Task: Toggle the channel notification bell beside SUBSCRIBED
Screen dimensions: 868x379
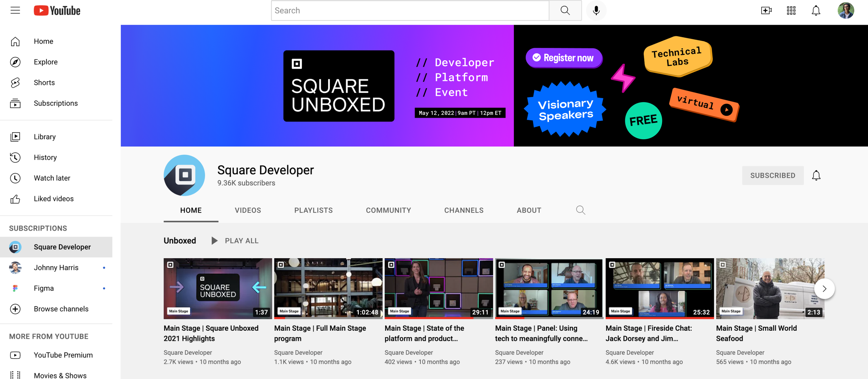Action: point(816,176)
